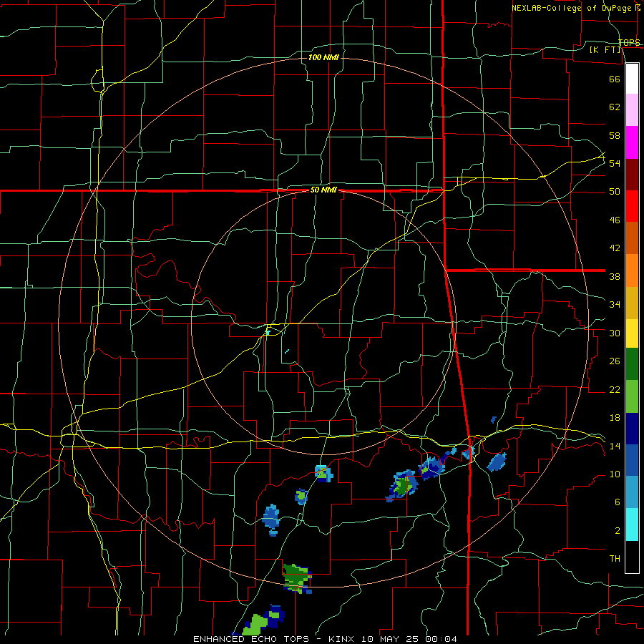Click the 18 value on the legend

coord(615,418)
